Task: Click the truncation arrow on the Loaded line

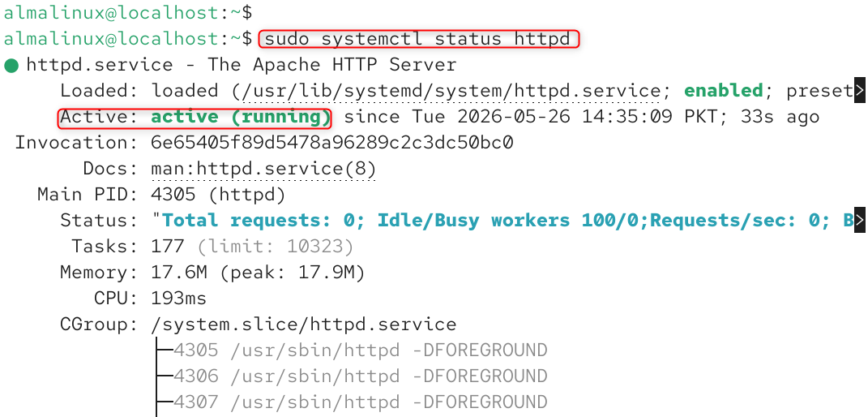Action: click(x=859, y=91)
